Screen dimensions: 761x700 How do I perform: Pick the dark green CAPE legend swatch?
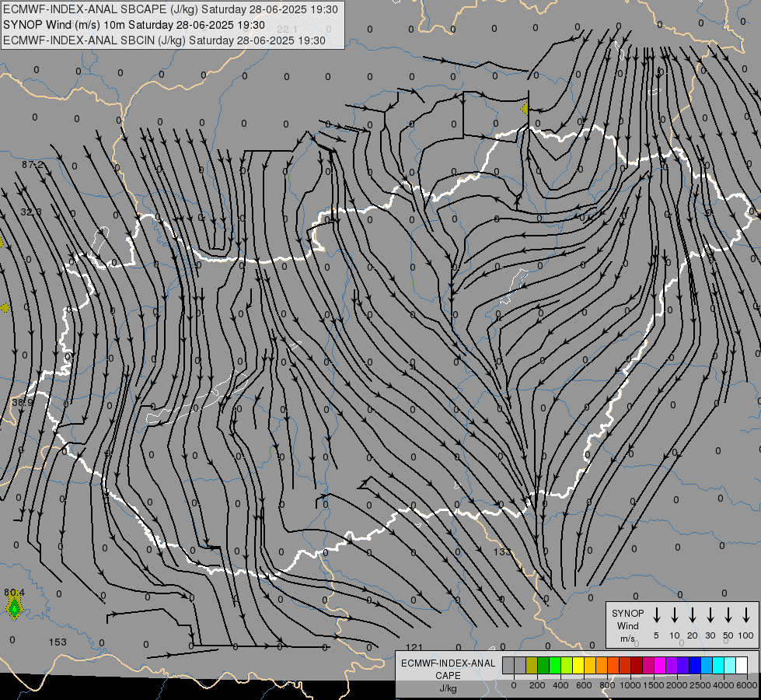(543, 665)
